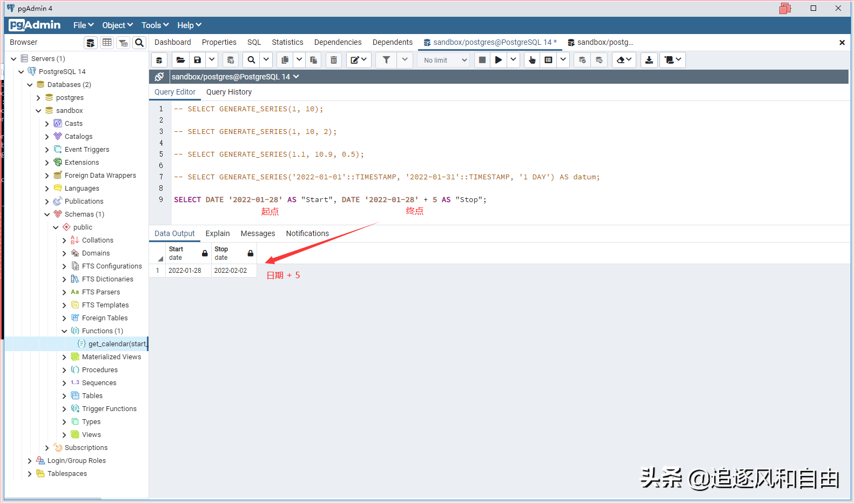Open the Tools menu
This screenshot has height=504, width=855.
tap(155, 25)
